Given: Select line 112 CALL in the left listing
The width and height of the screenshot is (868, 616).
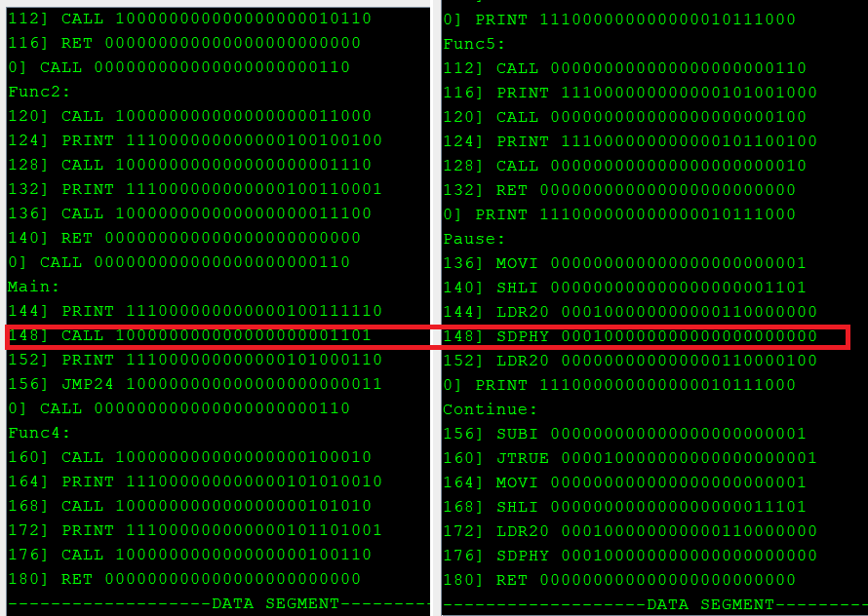Looking at the screenshot, I should pos(189,19).
